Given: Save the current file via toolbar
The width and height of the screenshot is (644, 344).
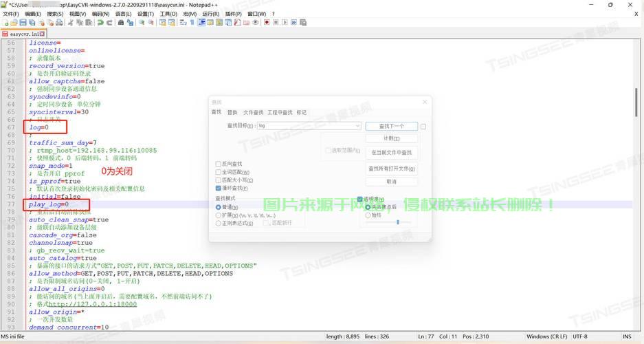Looking at the screenshot, I should [23, 23].
